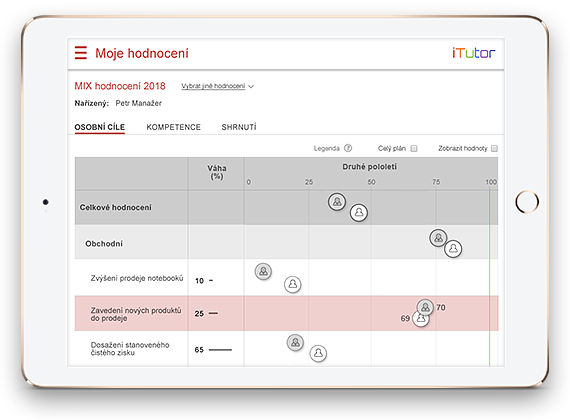Click self-evaluation marker for Zvýšení prodeje notebooků
The width and height of the screenshot is (570, 420).
pos(293,284)
